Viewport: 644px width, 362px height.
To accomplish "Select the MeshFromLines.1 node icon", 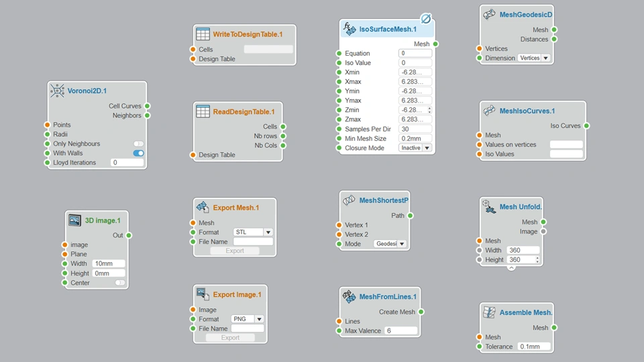I will (349, 296).
